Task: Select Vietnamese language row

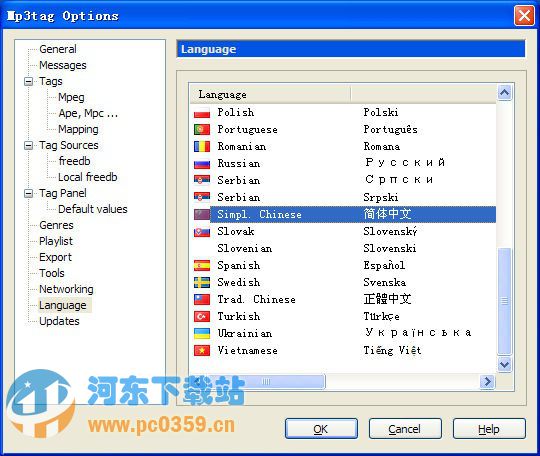Action: [343, 351]
